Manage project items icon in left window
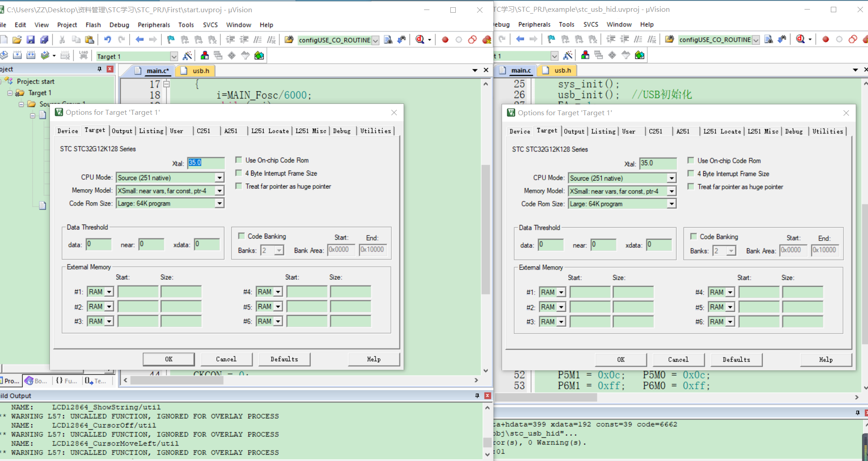 click(205, 56)
